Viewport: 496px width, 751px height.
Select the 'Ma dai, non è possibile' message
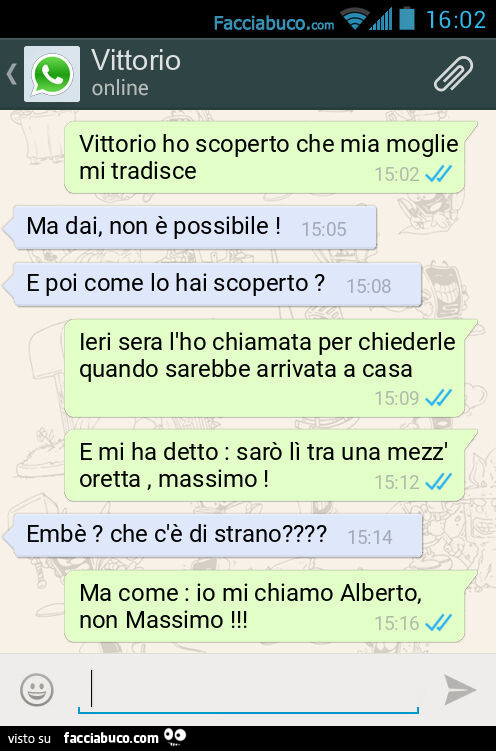pyautogui.click(x=190, y=228)
